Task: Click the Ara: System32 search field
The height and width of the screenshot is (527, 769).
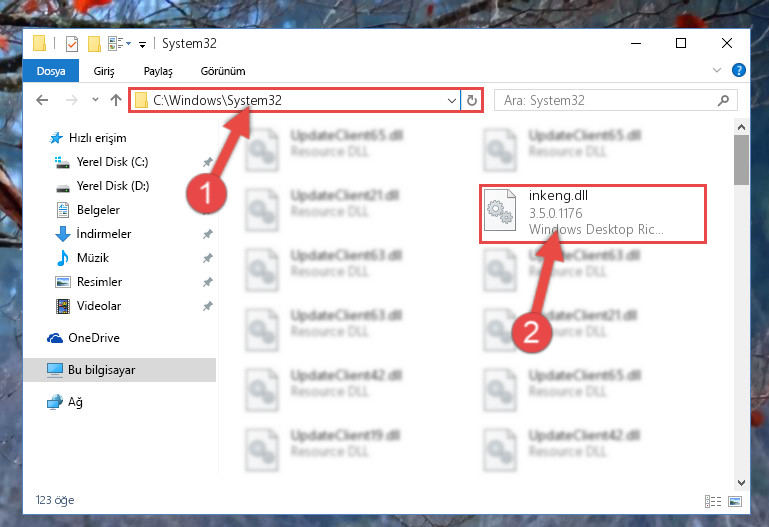Action: coord(608,100)
